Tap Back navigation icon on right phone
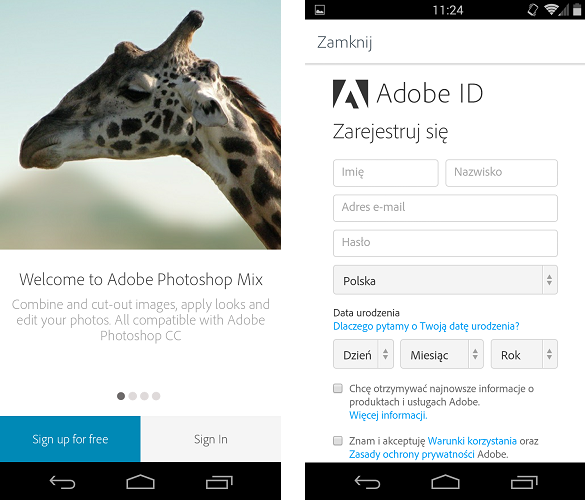 pyautogui.click(x=367, y=482)
